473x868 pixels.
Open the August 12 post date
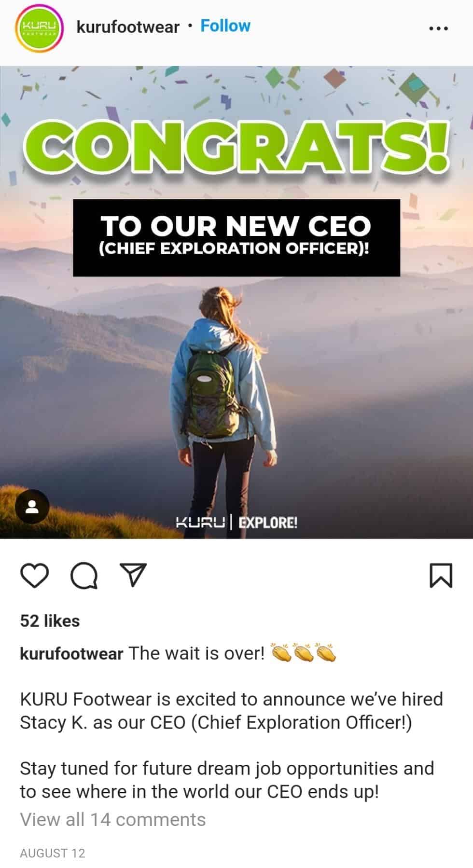(53, 853)
